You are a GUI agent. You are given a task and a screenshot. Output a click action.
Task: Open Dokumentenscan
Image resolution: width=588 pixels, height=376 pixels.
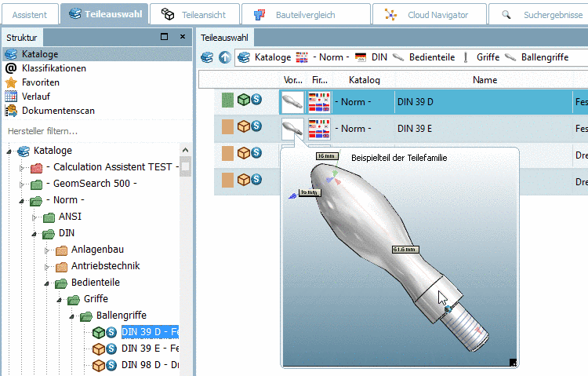tap(58, 111)
